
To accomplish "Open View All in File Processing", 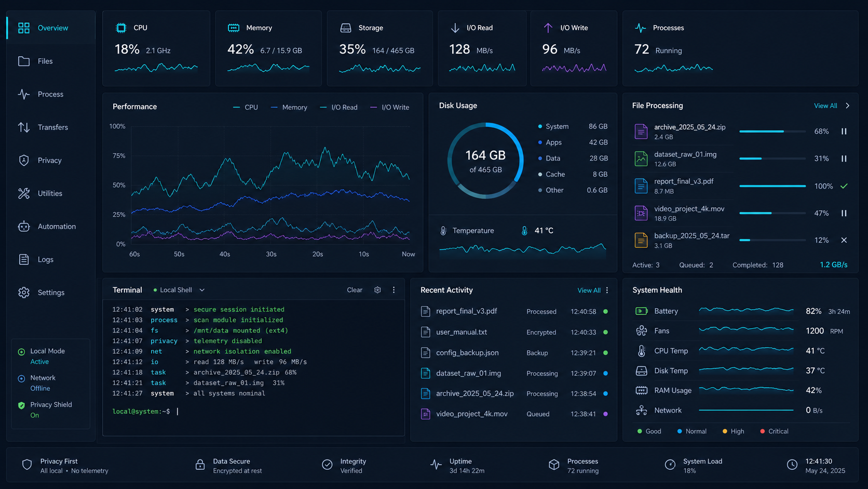I will point(825,106).
